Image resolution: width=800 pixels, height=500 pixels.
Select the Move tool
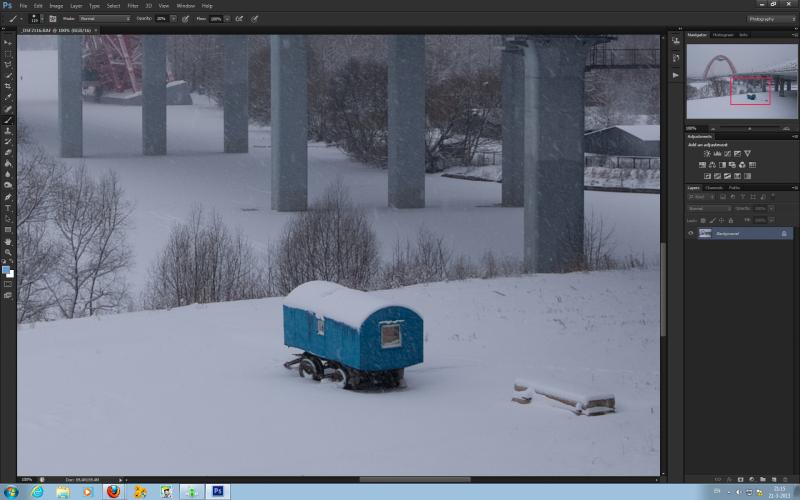[x=8, y=43]
